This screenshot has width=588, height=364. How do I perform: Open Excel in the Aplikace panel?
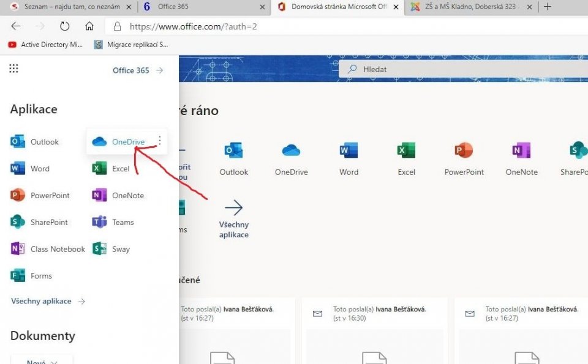click(x=111, y=168)
